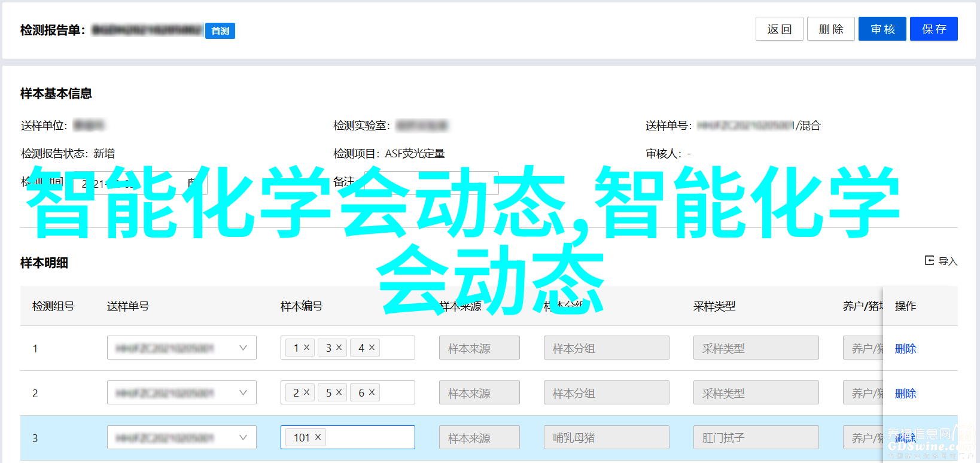The width and height of the screenshot is (980, 463).
Task: Click 采样类型 field in row 2
Action: 756,392
